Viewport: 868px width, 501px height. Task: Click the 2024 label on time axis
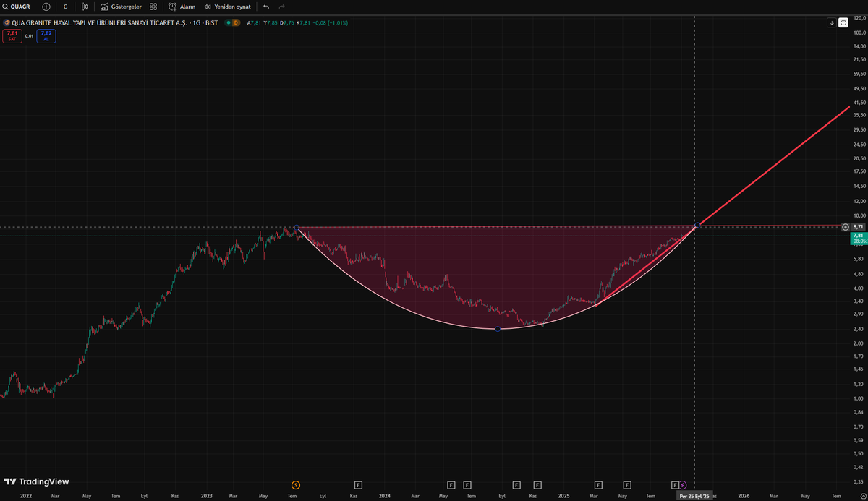384,496
